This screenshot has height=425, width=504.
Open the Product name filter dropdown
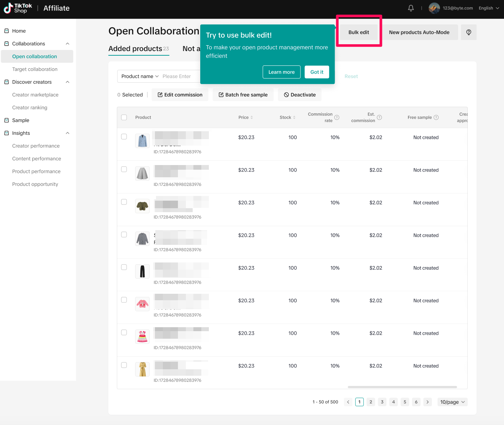(140, 76)
